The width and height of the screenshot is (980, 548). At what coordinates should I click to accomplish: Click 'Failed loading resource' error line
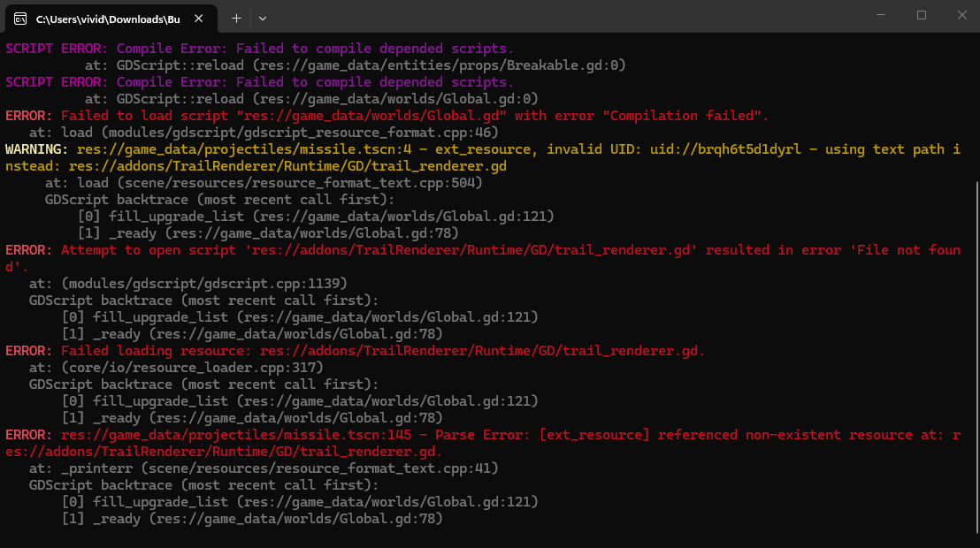coord(355,351)
